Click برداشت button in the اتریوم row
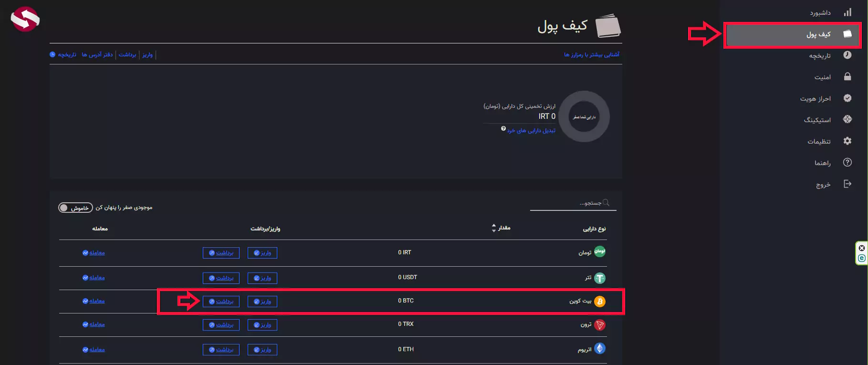 [221, 350]
